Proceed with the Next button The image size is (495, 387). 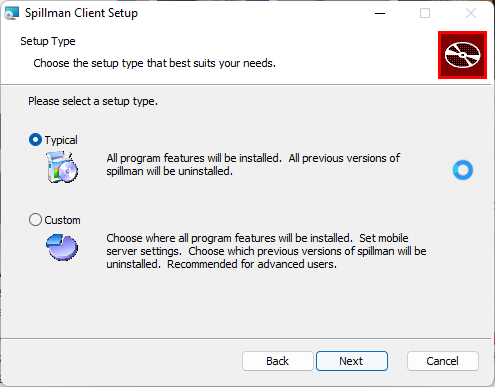tap(352, 361)
